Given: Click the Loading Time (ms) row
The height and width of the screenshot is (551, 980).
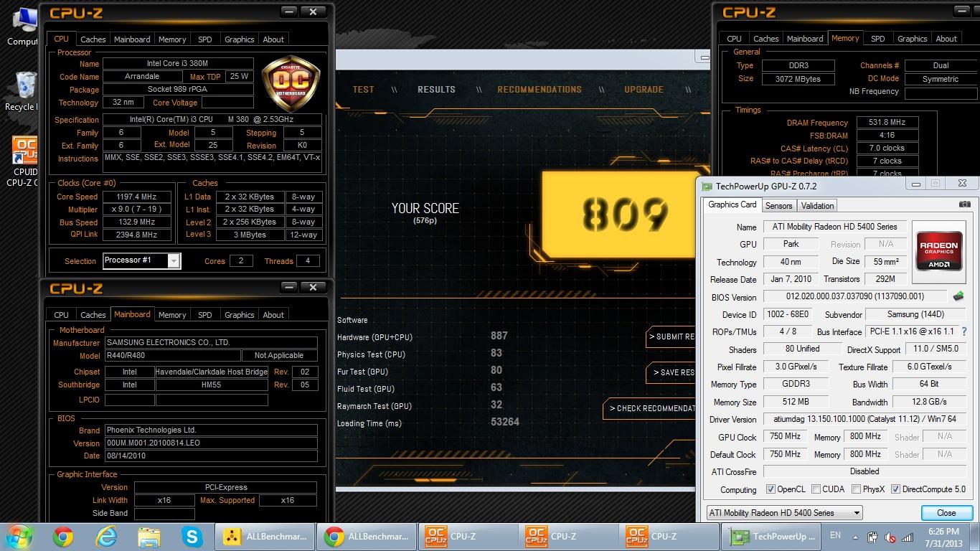Looking at the screenshot, I should pos(428,423).
